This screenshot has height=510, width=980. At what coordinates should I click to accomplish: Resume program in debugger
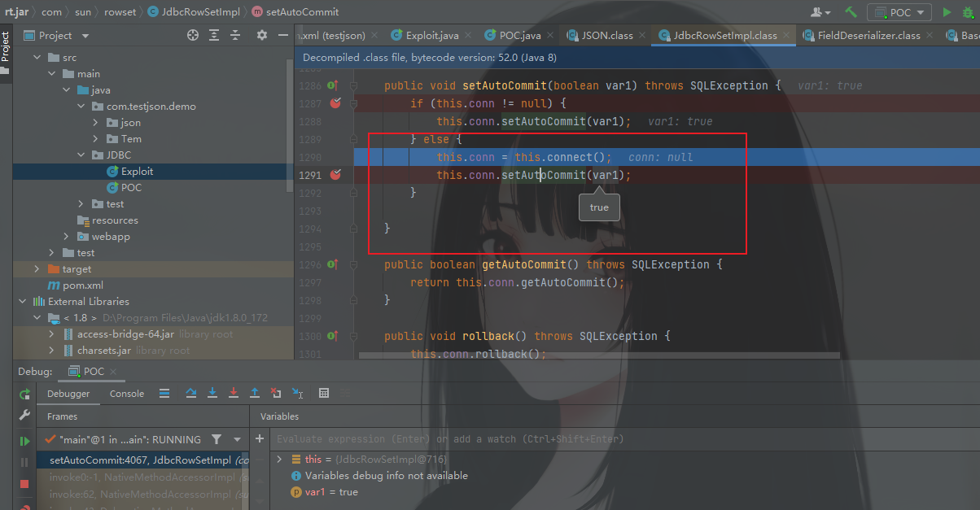(24, 441)
